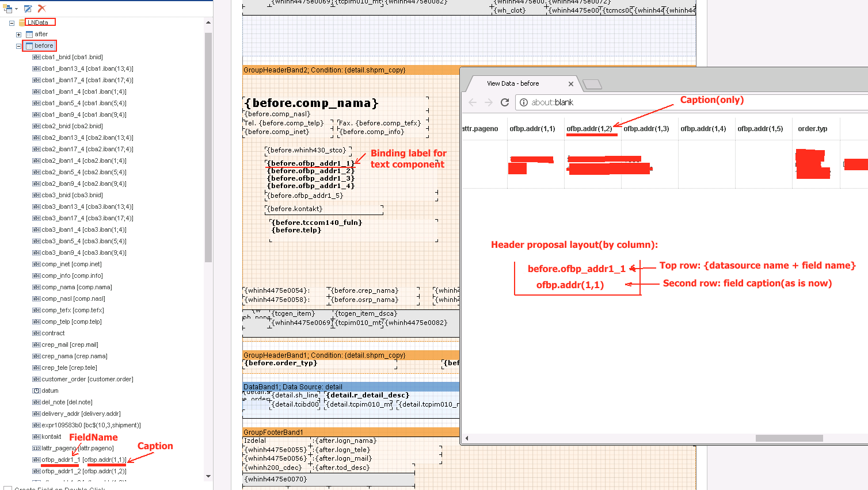This screenshot has width=868, height=490.
Task: Select the LNData tree item label
Action: pyautogui.click(x=38, y=22)
